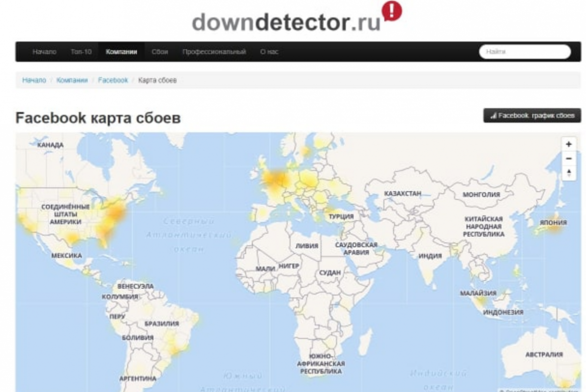Click the МОНГОЛИЯ map label
The image size is (586, 392).
(x=481, y=195)
